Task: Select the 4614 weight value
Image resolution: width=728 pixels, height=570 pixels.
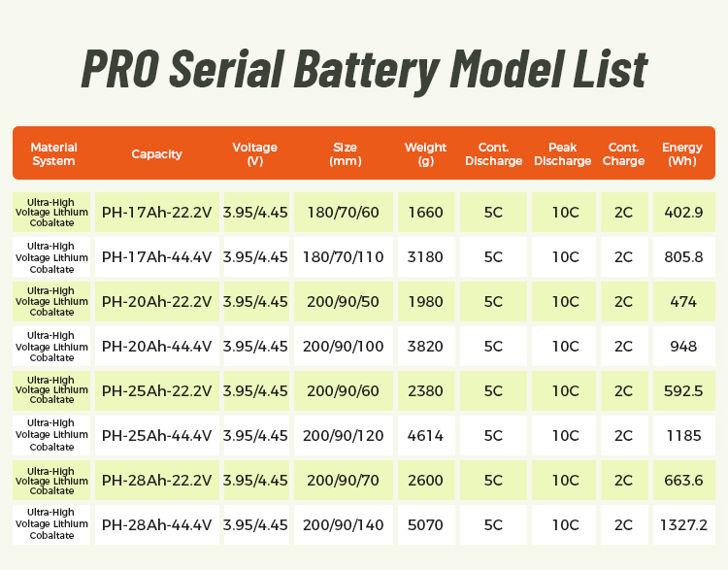Action: click(x=426, y=436)
